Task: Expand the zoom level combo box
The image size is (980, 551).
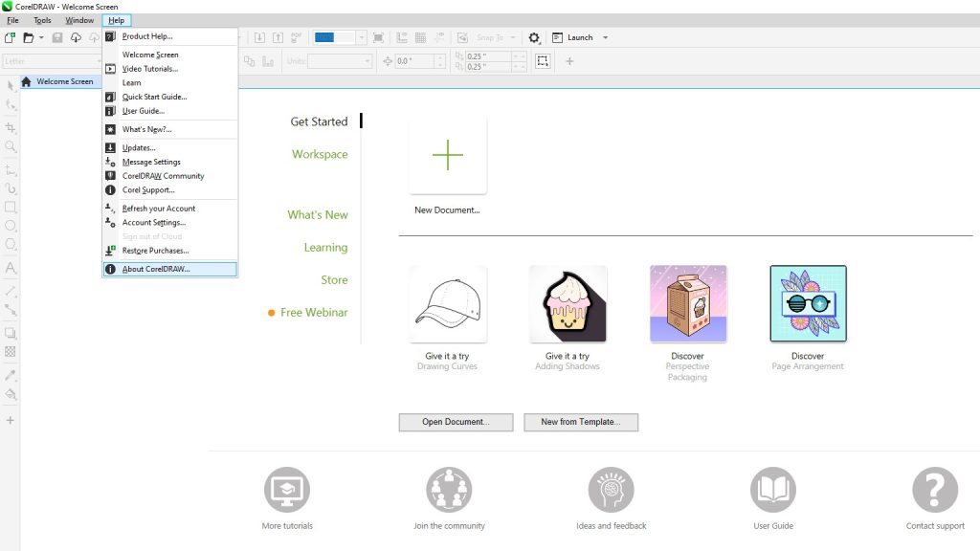Action: pyautogui.click(x=362, y=37)
